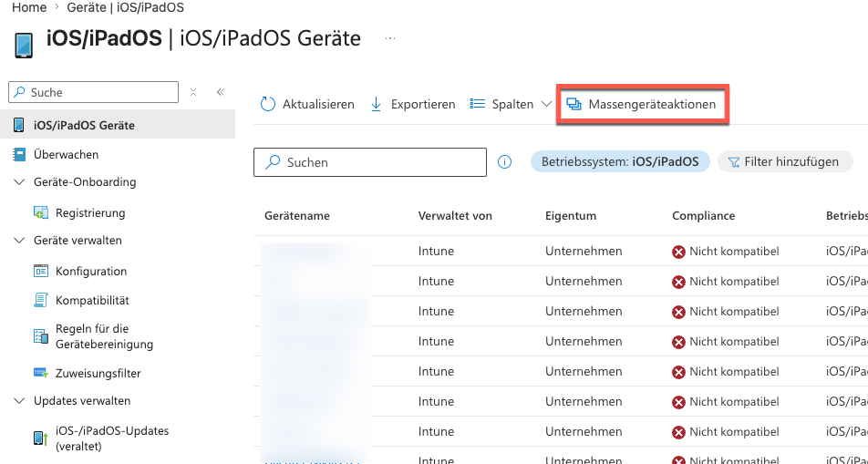Click the info icon beside the search box
Viewport: 868px width, 464px height.
(504, 162)
